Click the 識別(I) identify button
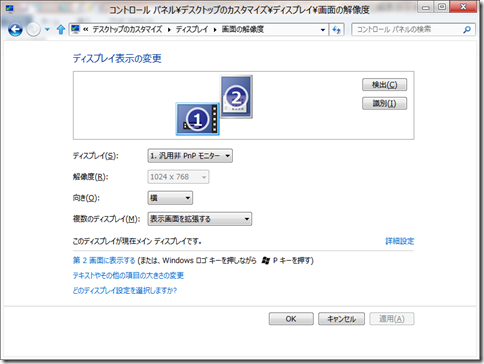Image resolution: width=484 pixels, height=364 pixels. coord(384,103)
